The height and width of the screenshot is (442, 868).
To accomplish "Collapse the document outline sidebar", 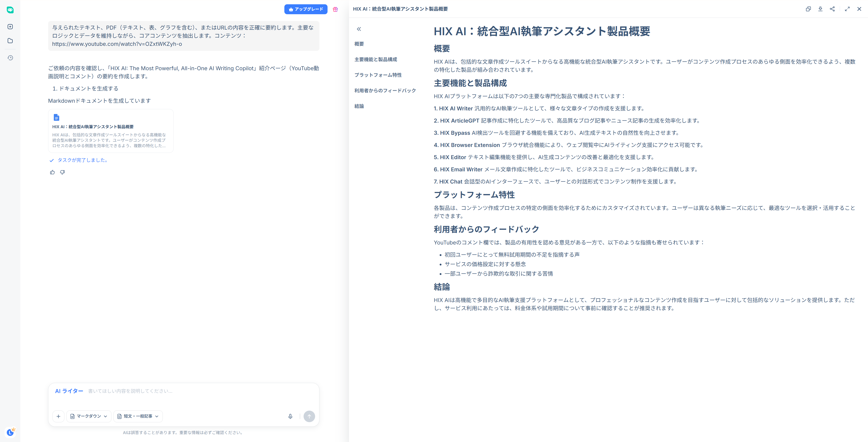I will [359, 29].
